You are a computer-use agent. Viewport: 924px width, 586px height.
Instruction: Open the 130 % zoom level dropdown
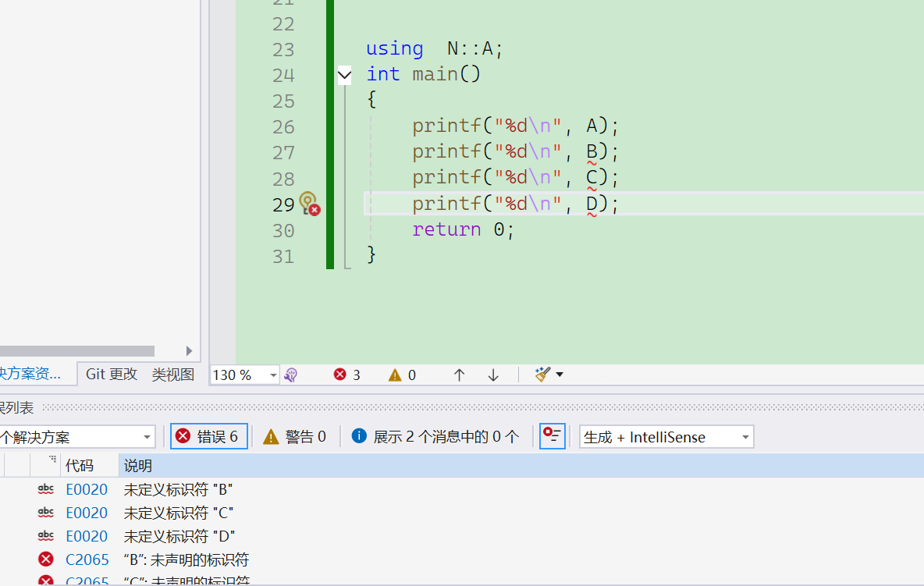click(273, 375)
